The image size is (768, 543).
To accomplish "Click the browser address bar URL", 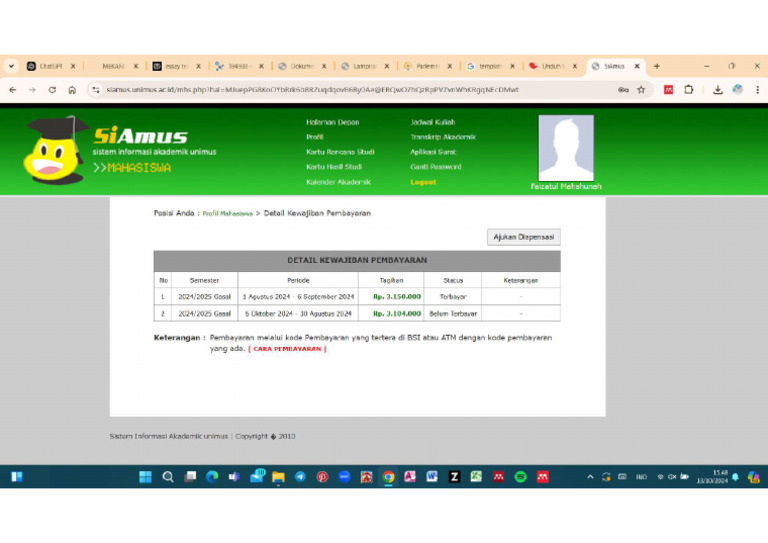I will (x=312, y=90).
